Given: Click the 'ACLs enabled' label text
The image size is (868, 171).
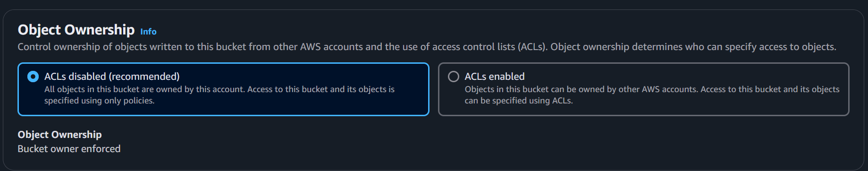Looking at the screenshot, I should 495,77.
